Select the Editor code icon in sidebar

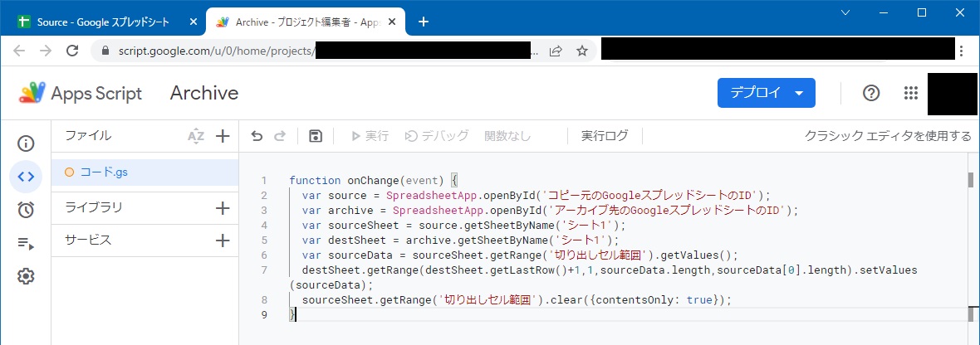click(26, 177)
